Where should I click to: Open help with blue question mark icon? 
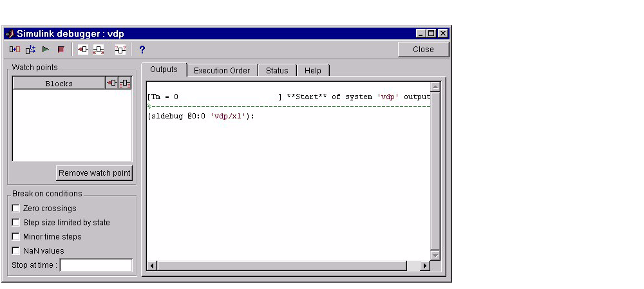coord(142,50)
